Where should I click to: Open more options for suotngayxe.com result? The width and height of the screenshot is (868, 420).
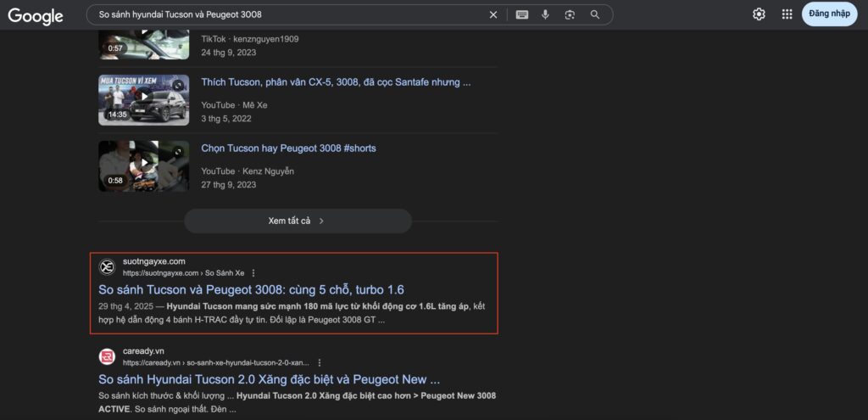[x=253, y=273]
